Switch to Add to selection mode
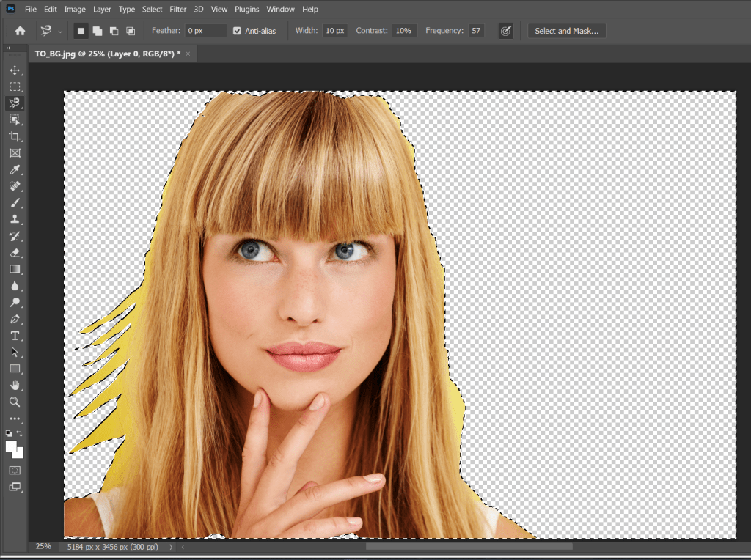 pyautogui.click(x=97, y=31)
